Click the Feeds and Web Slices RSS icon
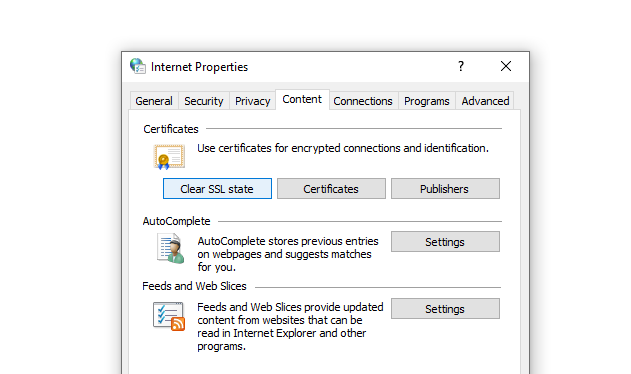The height and width of the screenshot is (374, 631). (169, 316)
